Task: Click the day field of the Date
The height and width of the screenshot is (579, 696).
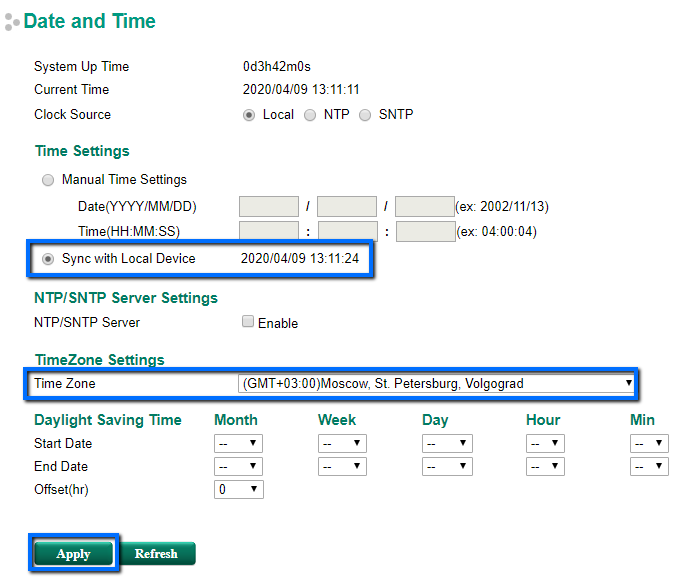Action: 425,207
